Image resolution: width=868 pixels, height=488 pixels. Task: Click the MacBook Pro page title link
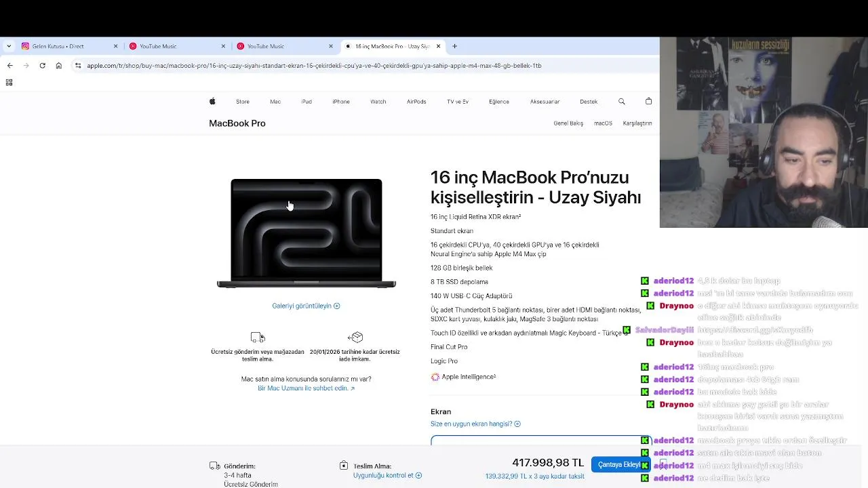237,123
